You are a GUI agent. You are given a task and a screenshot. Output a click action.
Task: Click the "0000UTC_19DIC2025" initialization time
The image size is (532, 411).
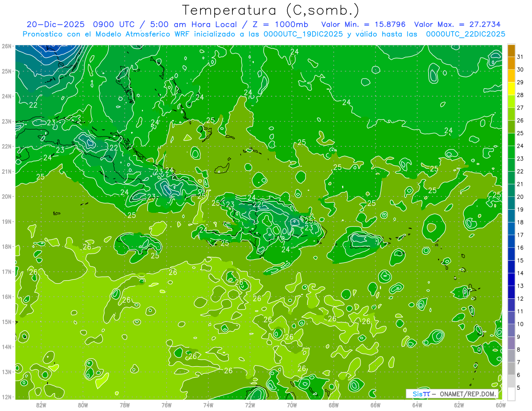pyautogui.click(x=303, y=34)
